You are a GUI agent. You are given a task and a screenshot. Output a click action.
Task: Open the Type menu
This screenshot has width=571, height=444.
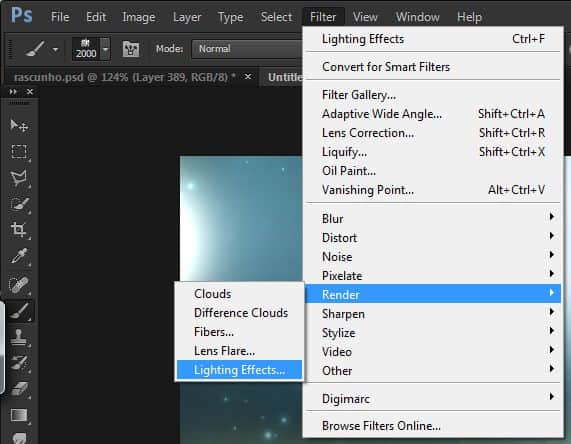pyautogui.click(x=230, y=17)
